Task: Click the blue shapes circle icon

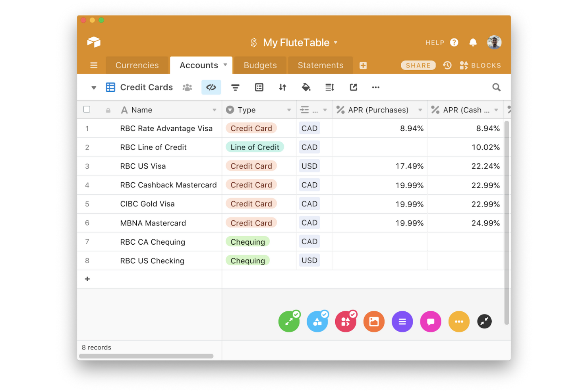Action: 317,321
